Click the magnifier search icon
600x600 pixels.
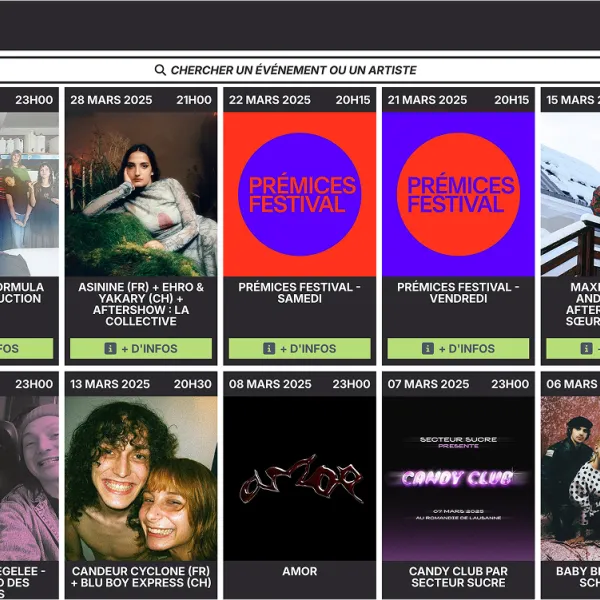(160, 70)
